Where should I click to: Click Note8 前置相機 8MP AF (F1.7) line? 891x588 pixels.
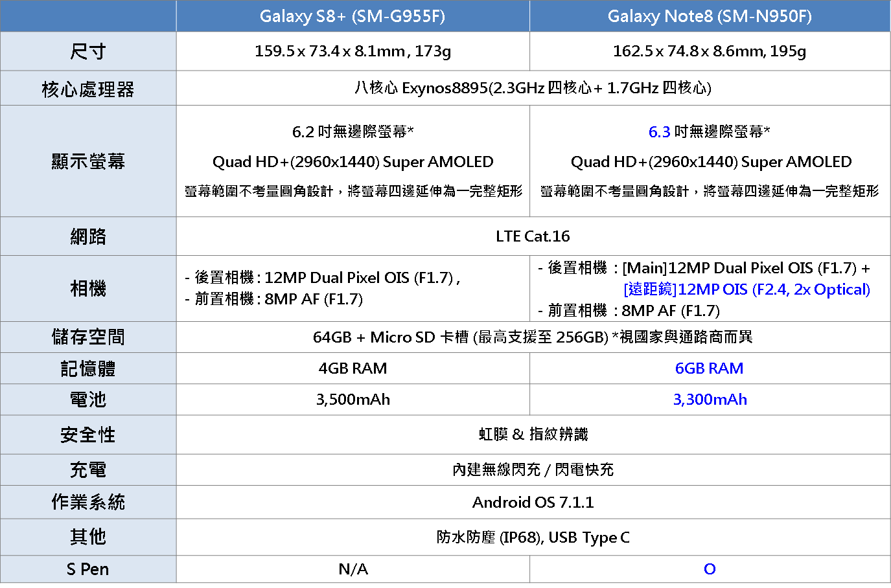pyautogui.click(x=629, y=311)
